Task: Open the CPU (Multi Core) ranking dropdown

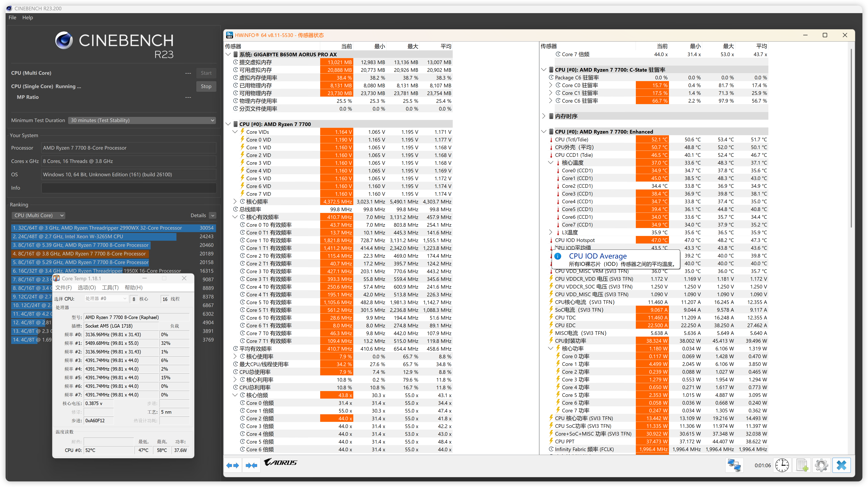Action: [38, 216]
